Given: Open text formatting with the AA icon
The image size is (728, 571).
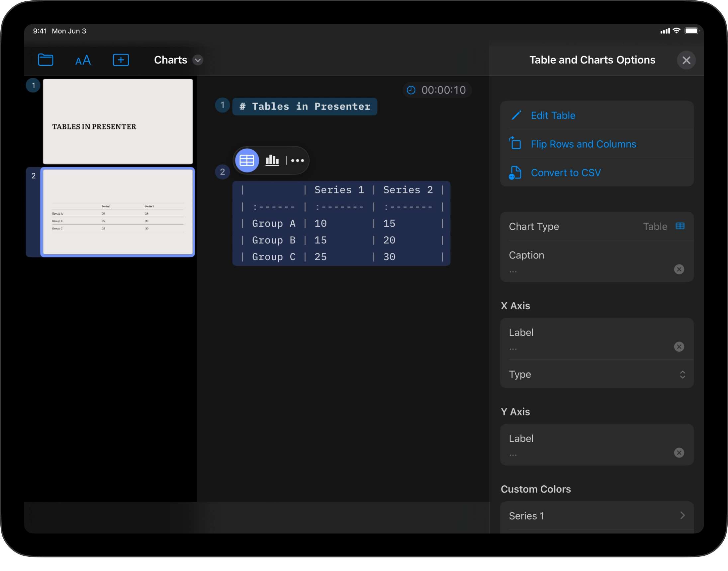Looking at the screenshot, I should (x=83, y=60).
